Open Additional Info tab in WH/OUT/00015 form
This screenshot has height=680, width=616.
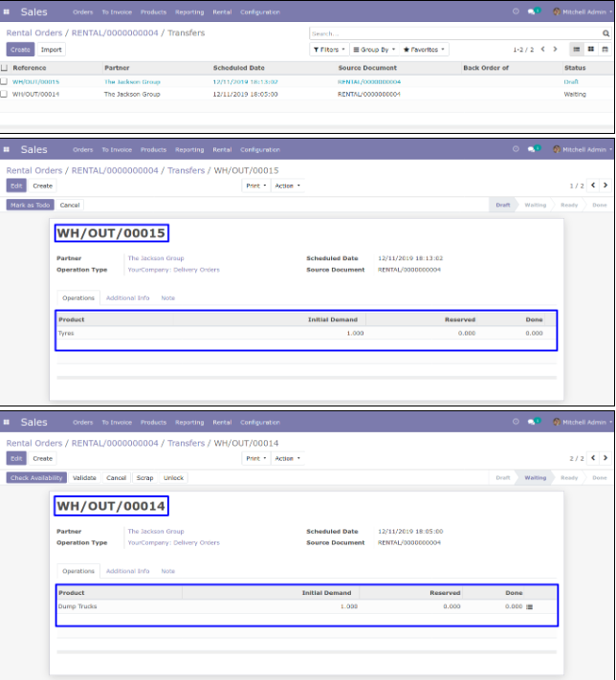pos(127,298)
